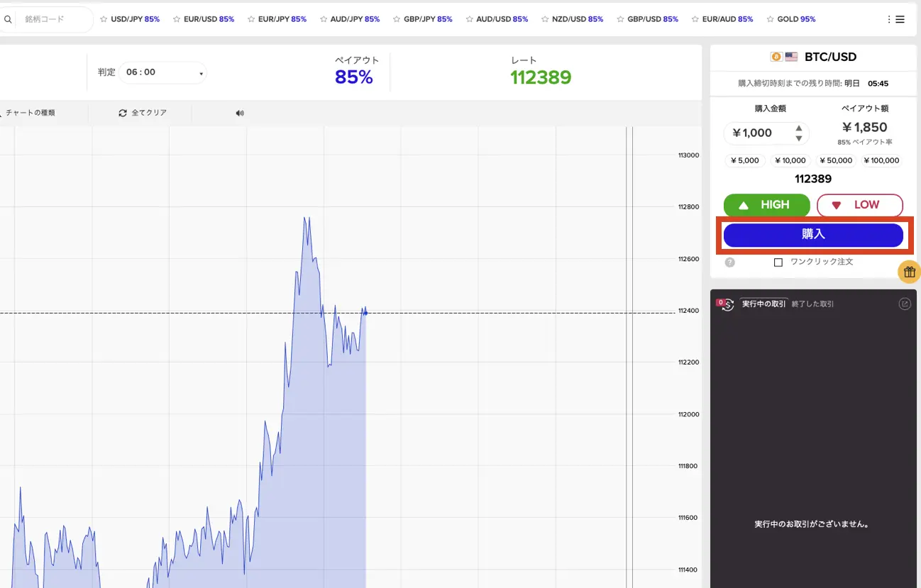Screen dimensions: 921x588
Task: Enable ワンクリック注文 checkbox
Action: coord(778,262)
